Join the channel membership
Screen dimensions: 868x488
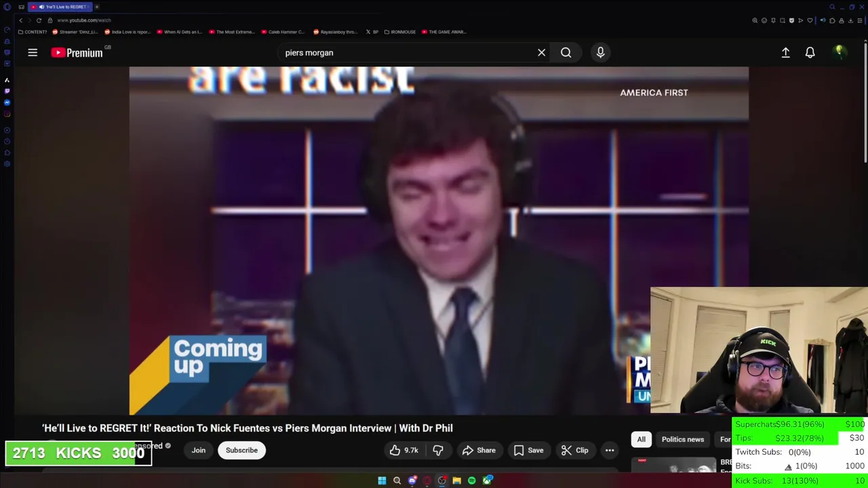click(198, 450)
